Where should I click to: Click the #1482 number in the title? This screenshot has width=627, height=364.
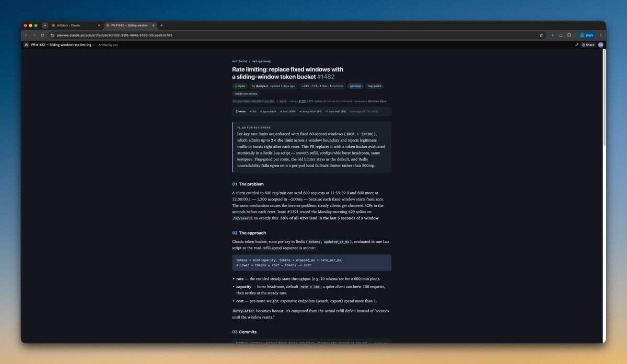click(x=326, y=77)
